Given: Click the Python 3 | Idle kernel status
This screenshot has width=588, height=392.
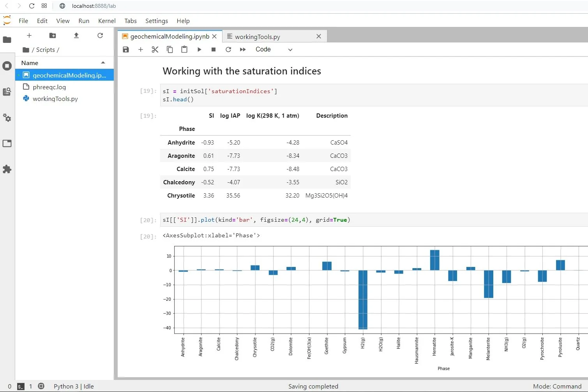Looking at the screenshot, I should click(74, 386).
